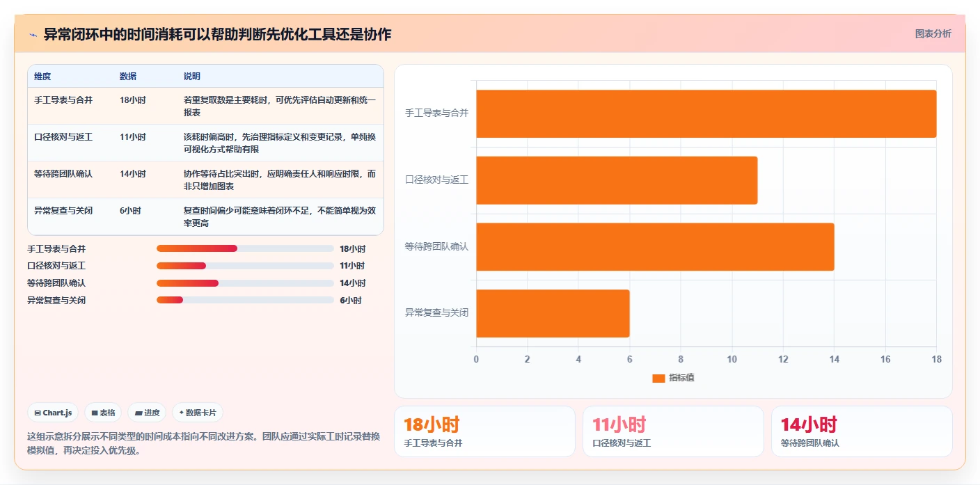The height and width of the screenshot is (485, 980).
Task: Click the 等待跨团队确认 progress bar
Action: [x=245, y=283]
